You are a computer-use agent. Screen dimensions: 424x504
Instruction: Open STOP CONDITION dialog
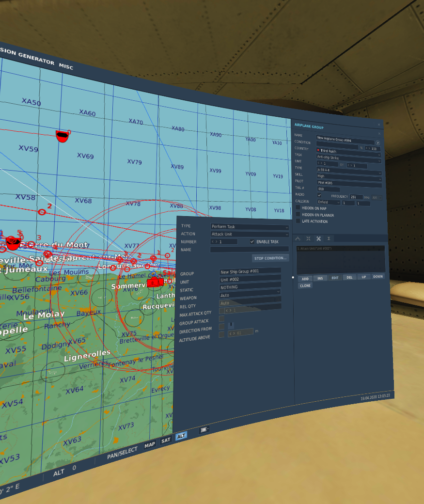coord(270,258)
